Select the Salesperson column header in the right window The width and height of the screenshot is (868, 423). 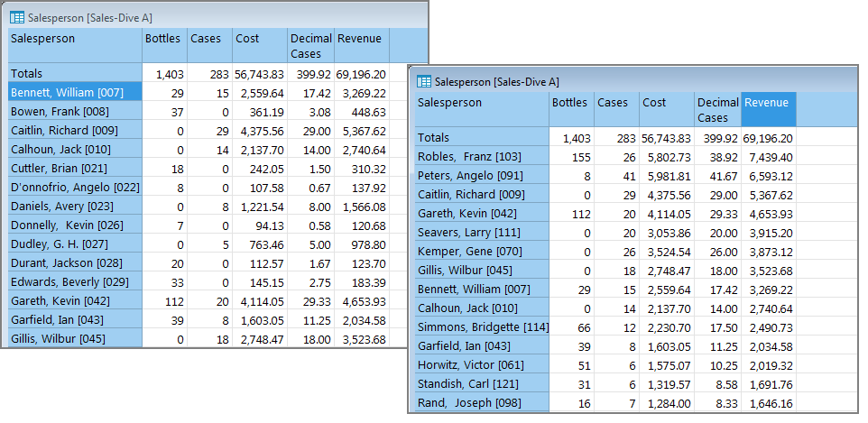(x=482, y=109)
